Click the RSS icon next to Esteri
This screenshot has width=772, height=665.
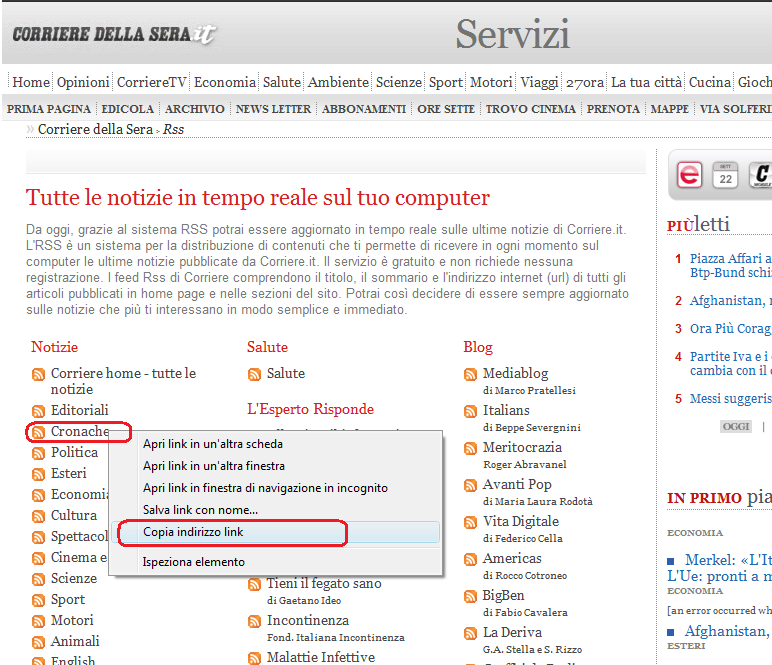38,475
